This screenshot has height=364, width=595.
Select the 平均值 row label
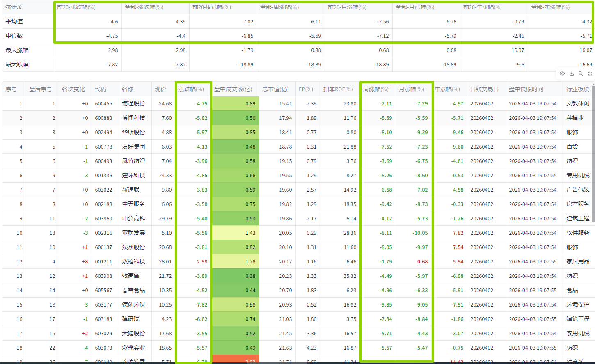click(x=14, y=21)
